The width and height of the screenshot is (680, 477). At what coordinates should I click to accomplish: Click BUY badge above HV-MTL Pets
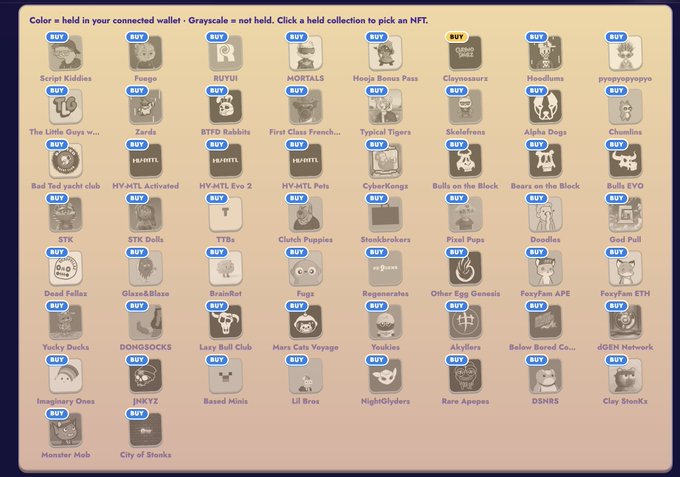(297, 144)
